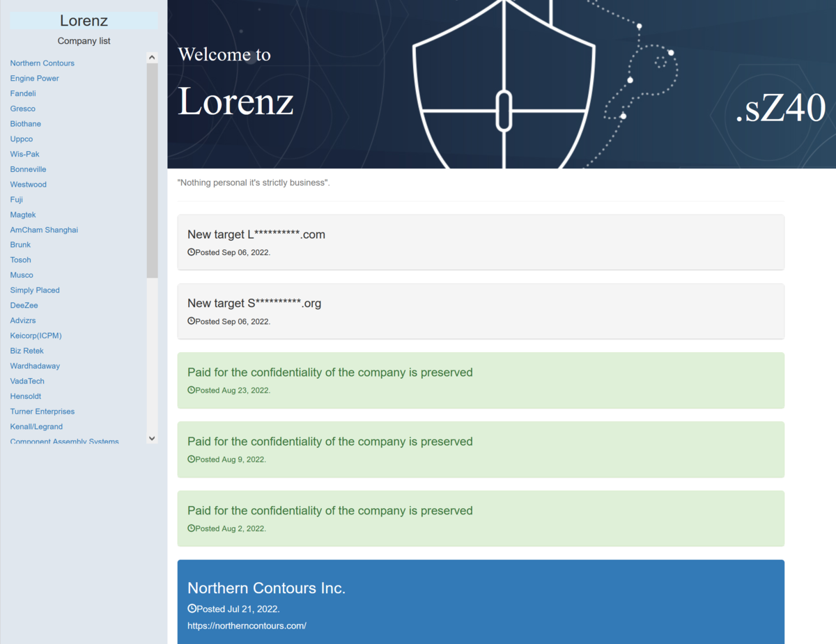This screenshot has width=836, height=644.
Task: Click the Company list heading
Action: pyautogui.click(x=84, y=41)
